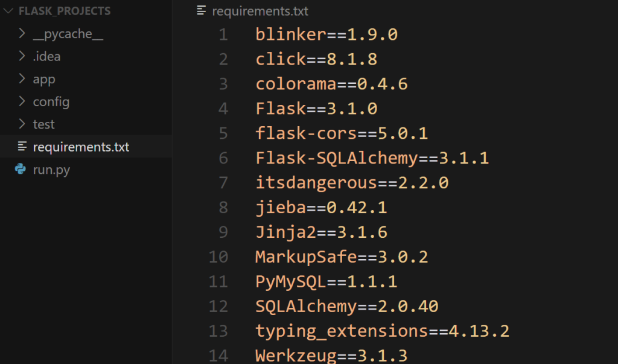Viewport: 618px width, 364px height.
Task: Click line number 4 in the gutter
Action: [x=223, y=109]
